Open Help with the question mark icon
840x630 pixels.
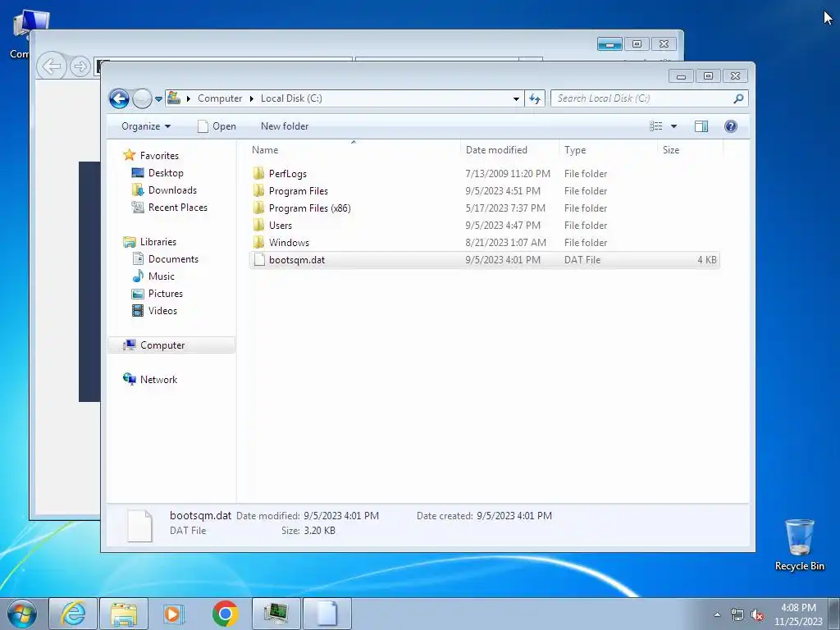(x=731, y=126)
